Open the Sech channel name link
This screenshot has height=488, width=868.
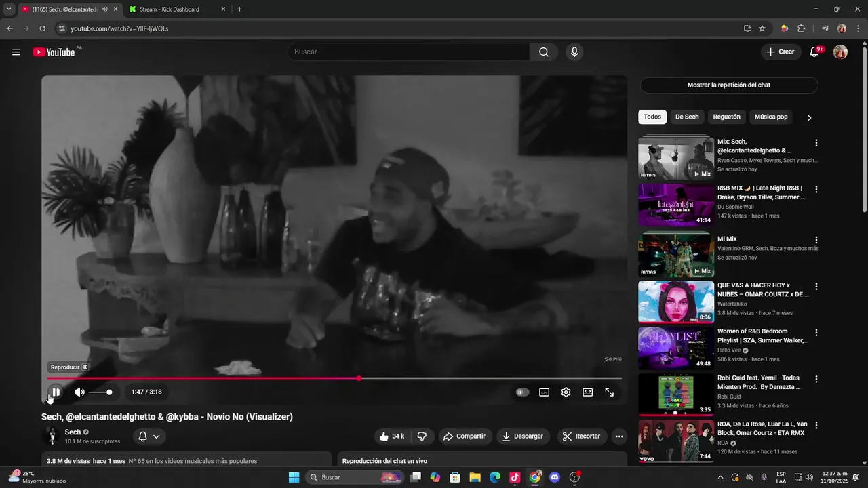(x=73, y=432)
